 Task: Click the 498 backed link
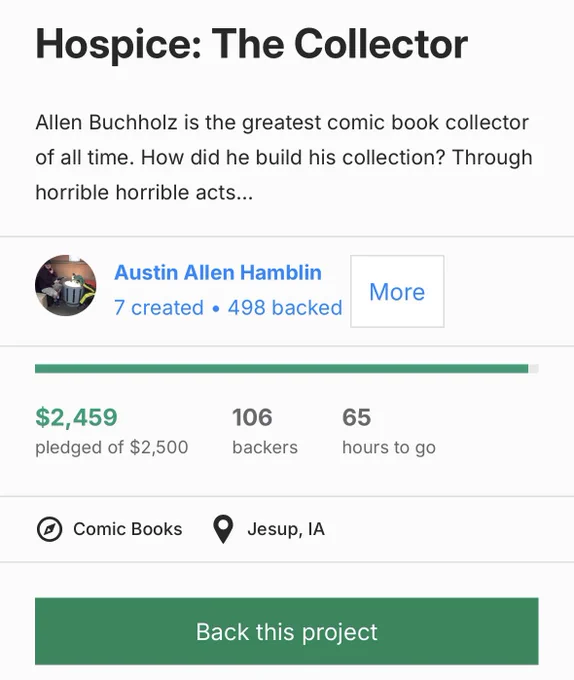[285, 308]
